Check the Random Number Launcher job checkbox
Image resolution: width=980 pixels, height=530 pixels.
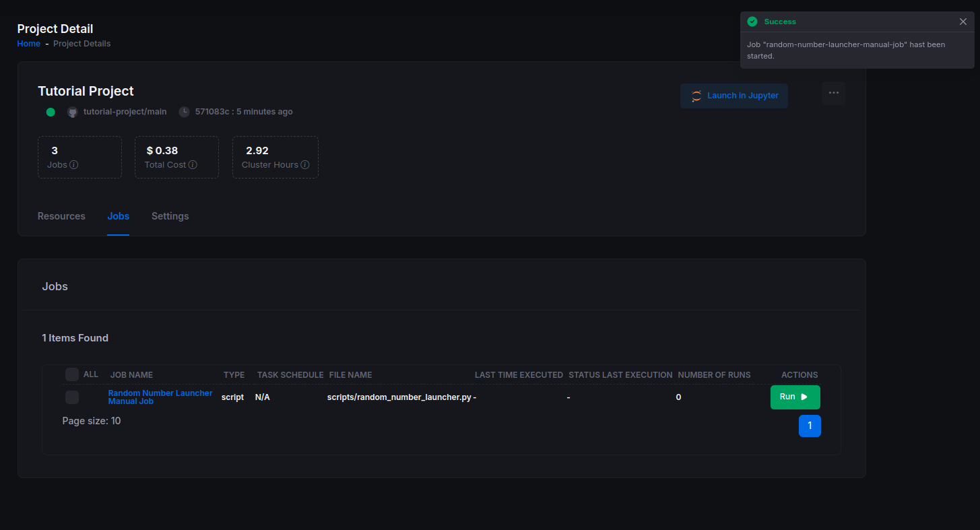click(72, 397)
